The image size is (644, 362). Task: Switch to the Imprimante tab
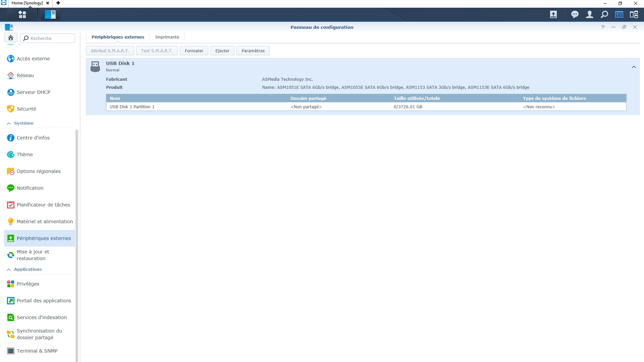167,37
